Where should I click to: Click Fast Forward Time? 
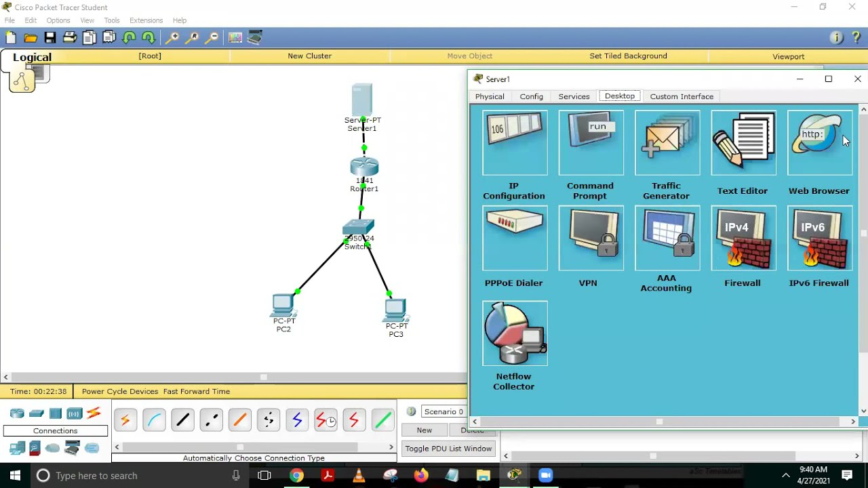tap(197, 391)
